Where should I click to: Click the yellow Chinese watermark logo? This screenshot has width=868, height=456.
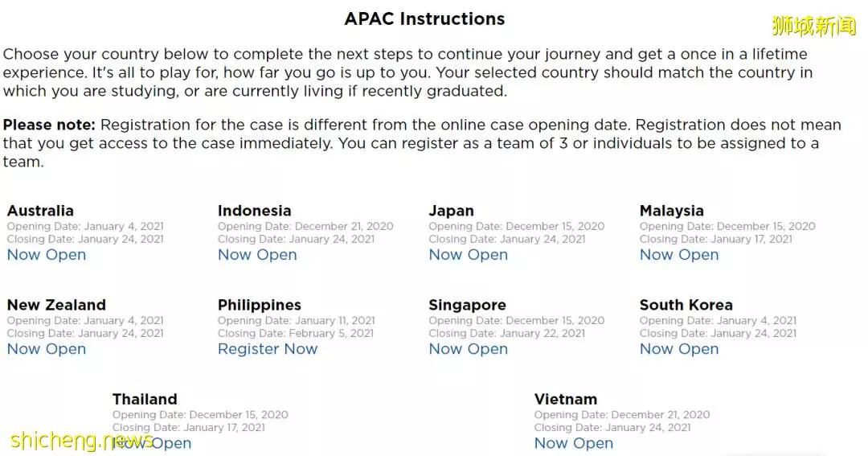point(813,26)
